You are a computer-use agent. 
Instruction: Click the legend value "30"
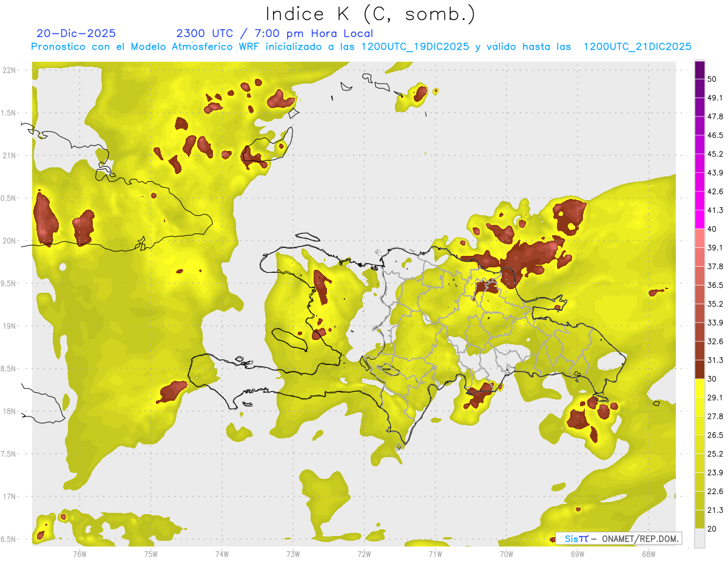tap(712, 380)
